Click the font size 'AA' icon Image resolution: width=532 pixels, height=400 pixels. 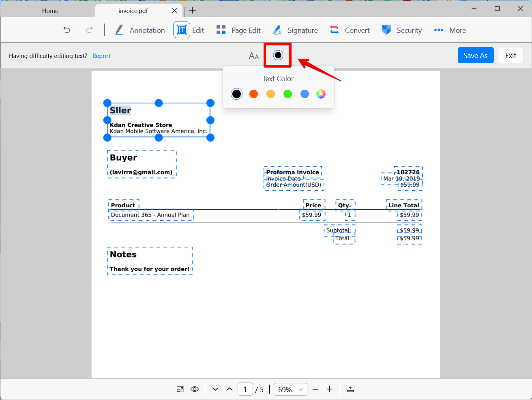click(254, 56)
